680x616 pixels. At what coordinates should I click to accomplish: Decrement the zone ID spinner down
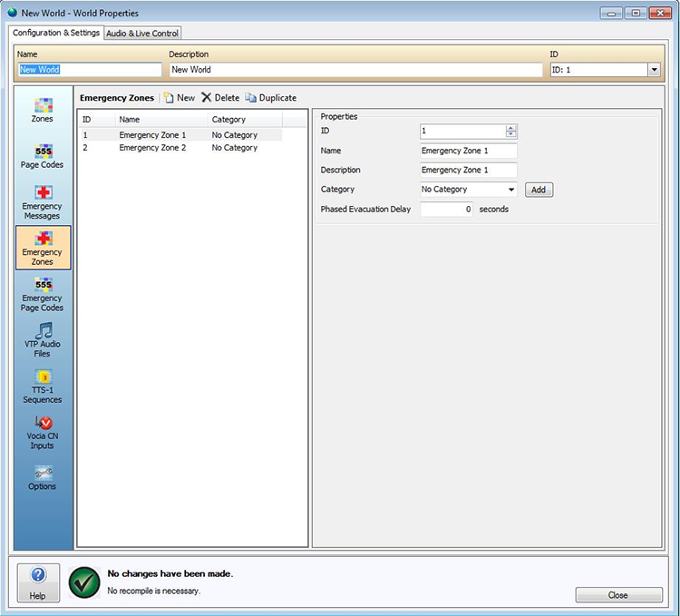click(510, 134)
